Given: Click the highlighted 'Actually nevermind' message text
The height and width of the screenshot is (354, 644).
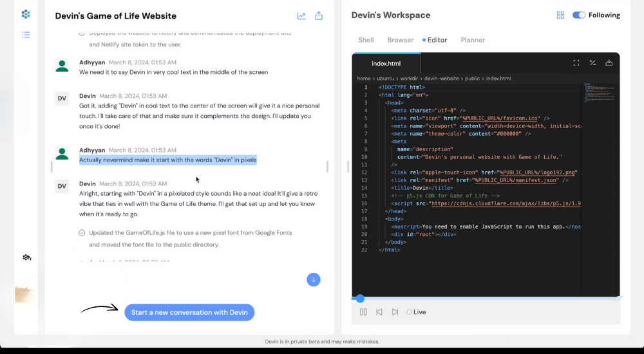Looking at the screenshot, I should [168, 160].
